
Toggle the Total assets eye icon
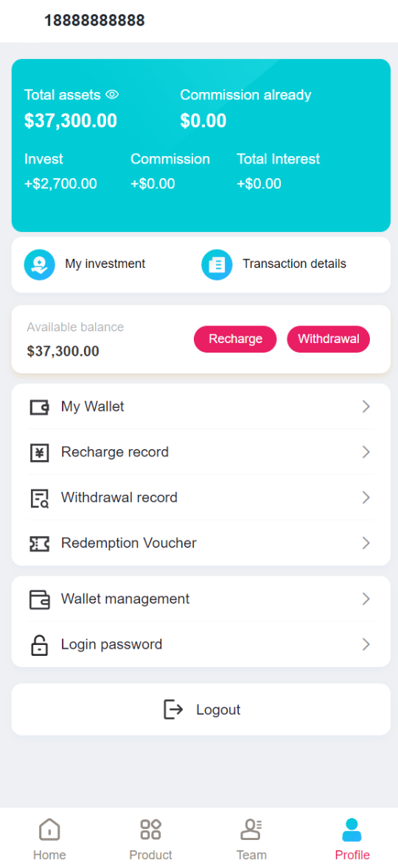[113, 95]
